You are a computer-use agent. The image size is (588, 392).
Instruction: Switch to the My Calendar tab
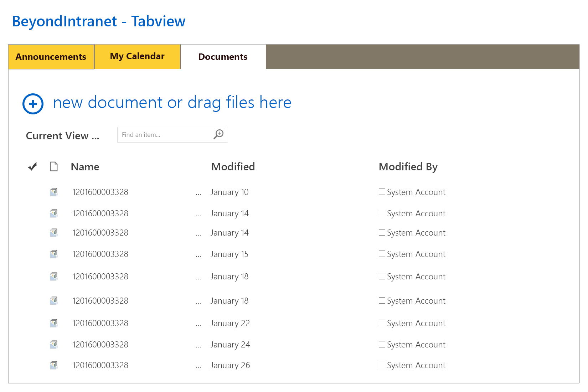click(137, 56)
